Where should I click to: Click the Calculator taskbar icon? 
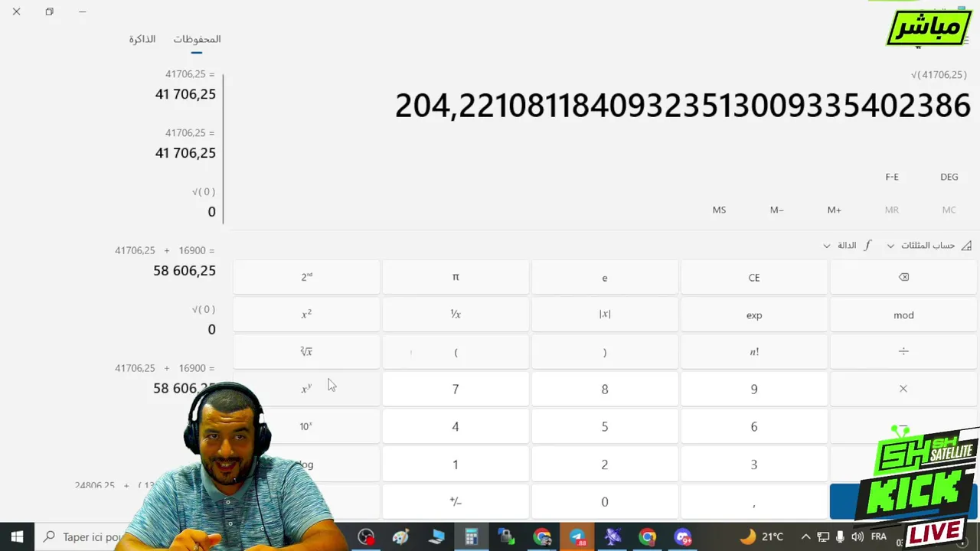pyautogui.click(x=471, y=537)
